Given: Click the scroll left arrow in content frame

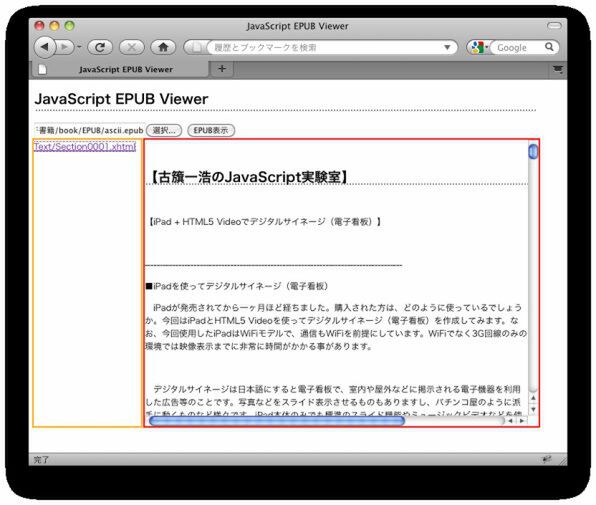Looking at the screenshot, I should (x=510, y=421).
